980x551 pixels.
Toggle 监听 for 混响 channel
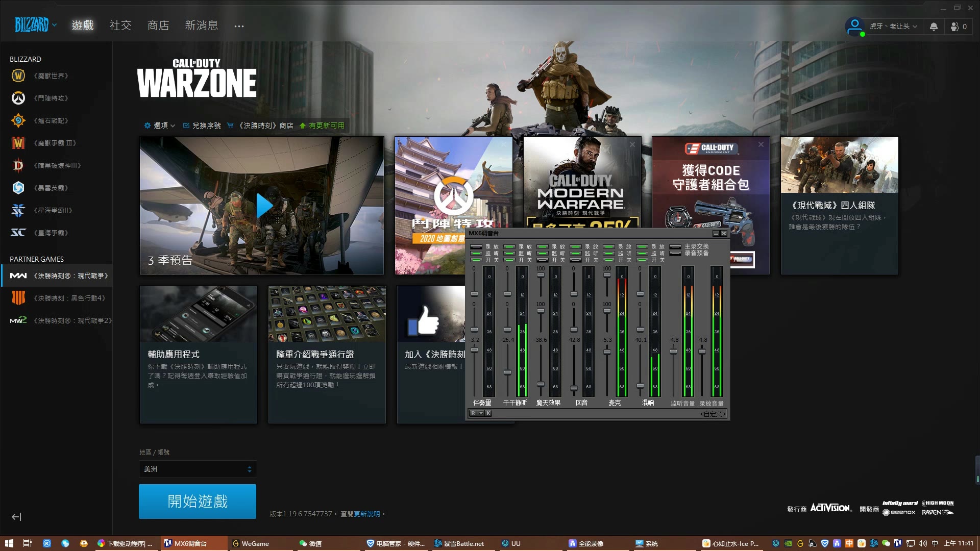(x=642, y=253)
